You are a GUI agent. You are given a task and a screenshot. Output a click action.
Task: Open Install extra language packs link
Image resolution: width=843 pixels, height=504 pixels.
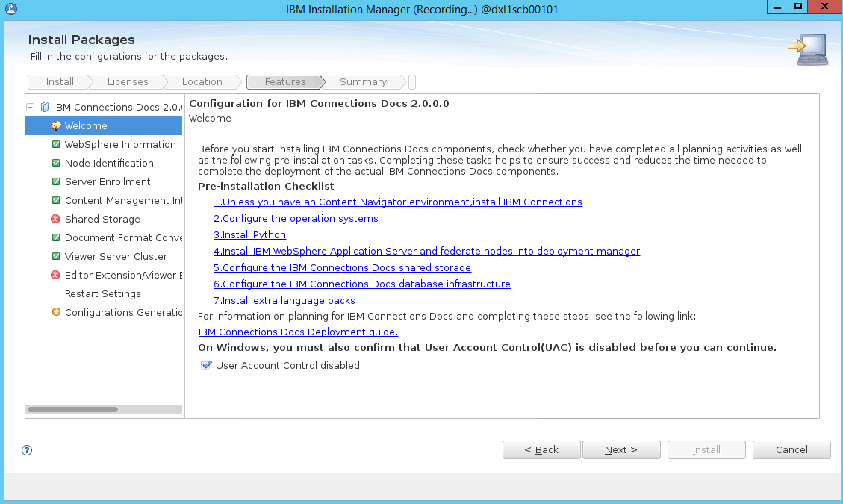click(x=284, y=301)
